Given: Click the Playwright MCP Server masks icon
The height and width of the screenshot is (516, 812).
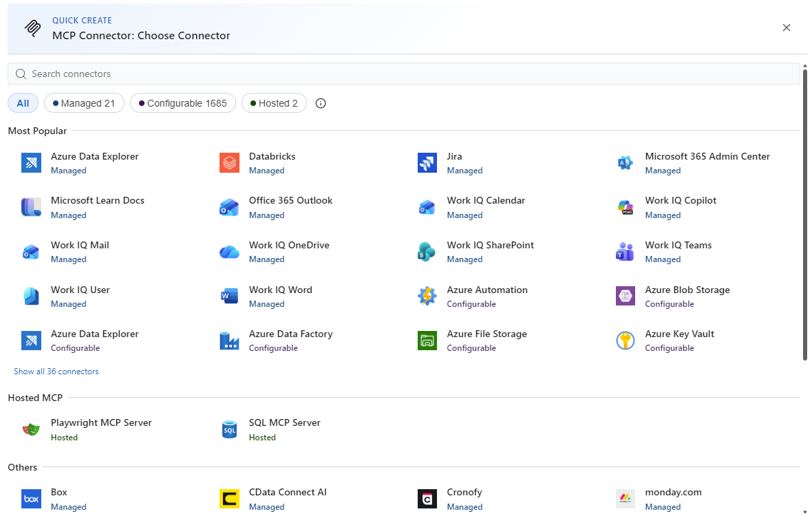Looking at the screenshot, I should point(31,429).
